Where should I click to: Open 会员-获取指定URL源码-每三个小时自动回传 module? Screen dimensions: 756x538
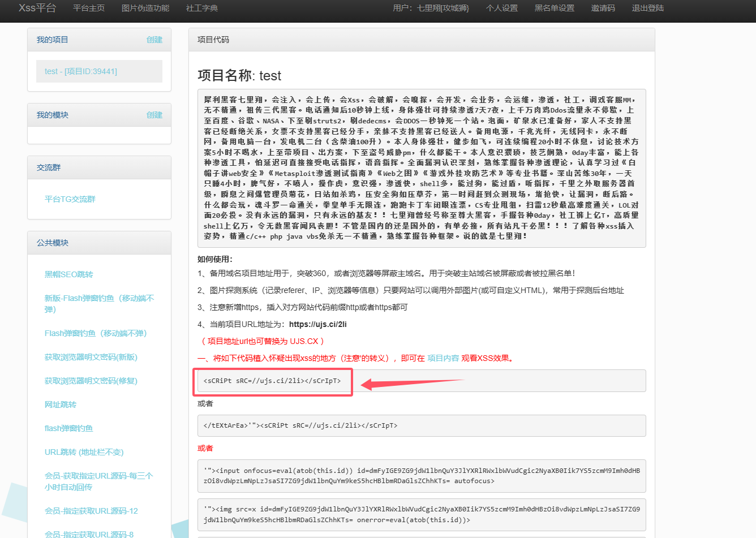[x=99, y=481]
